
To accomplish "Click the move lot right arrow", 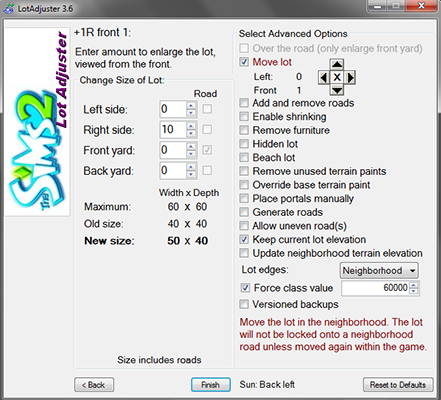I will click(x=350, y=78).
